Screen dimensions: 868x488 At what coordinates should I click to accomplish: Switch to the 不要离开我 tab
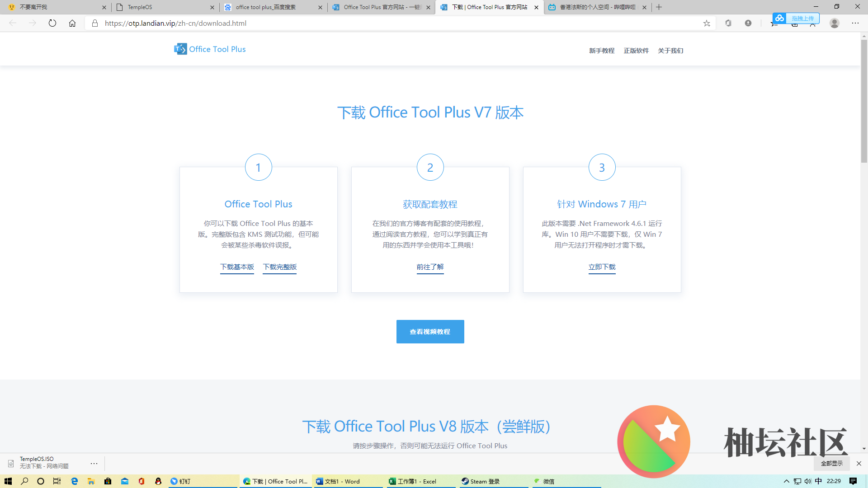point(57,7)
